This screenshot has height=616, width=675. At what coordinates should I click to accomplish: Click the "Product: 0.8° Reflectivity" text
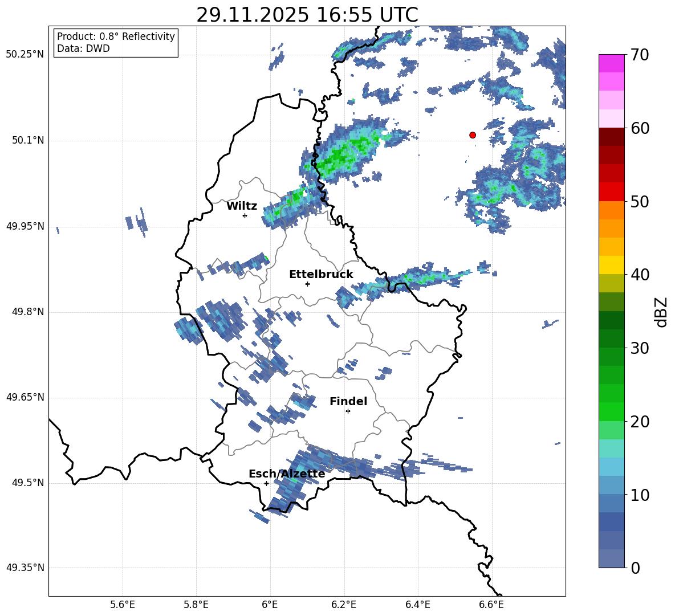click(116, 36)
